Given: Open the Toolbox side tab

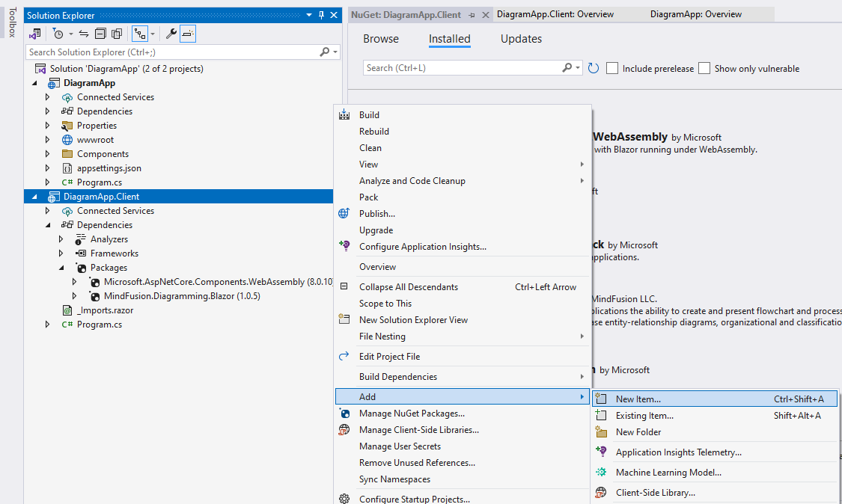Looking at the screenshot, I should tap(13, 22).
